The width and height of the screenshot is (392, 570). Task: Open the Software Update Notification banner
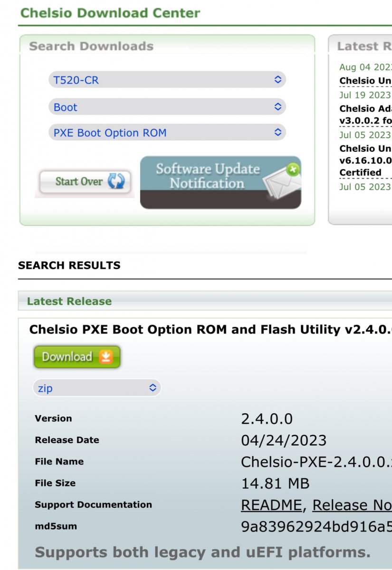click(220, 182)
